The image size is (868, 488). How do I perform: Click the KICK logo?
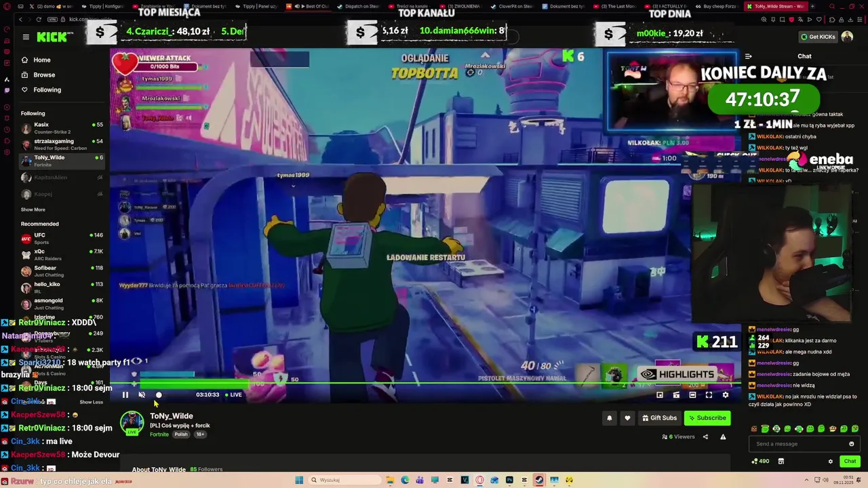pos(52,37)
